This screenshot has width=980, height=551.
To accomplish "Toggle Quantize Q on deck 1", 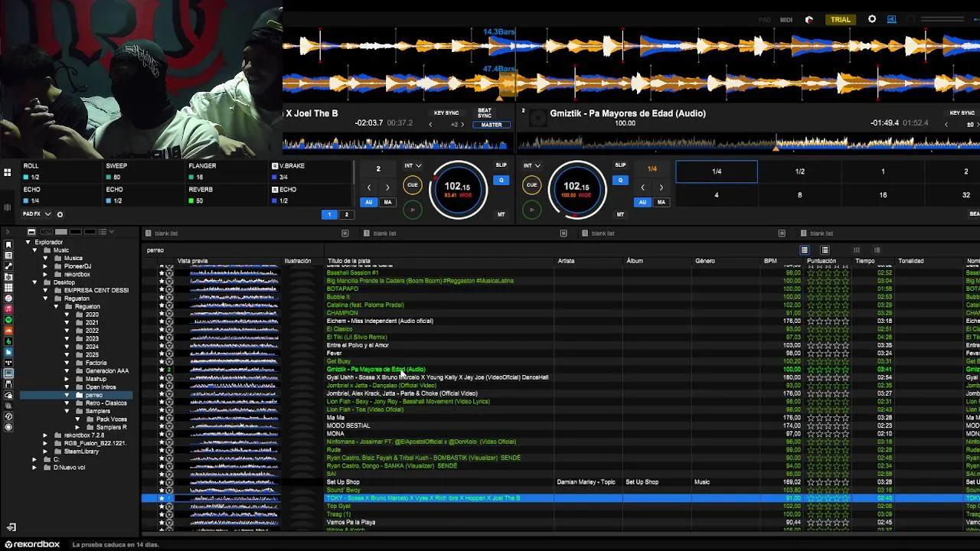I will coord(501,181).
